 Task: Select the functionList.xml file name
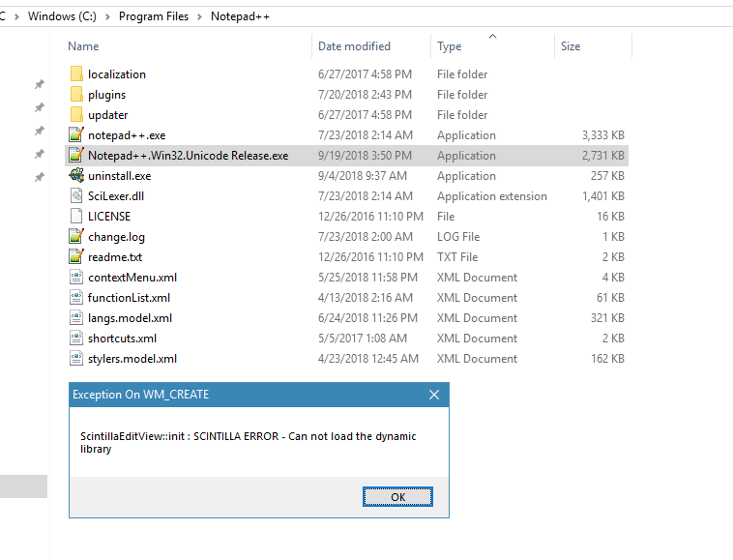pos(129,298)
